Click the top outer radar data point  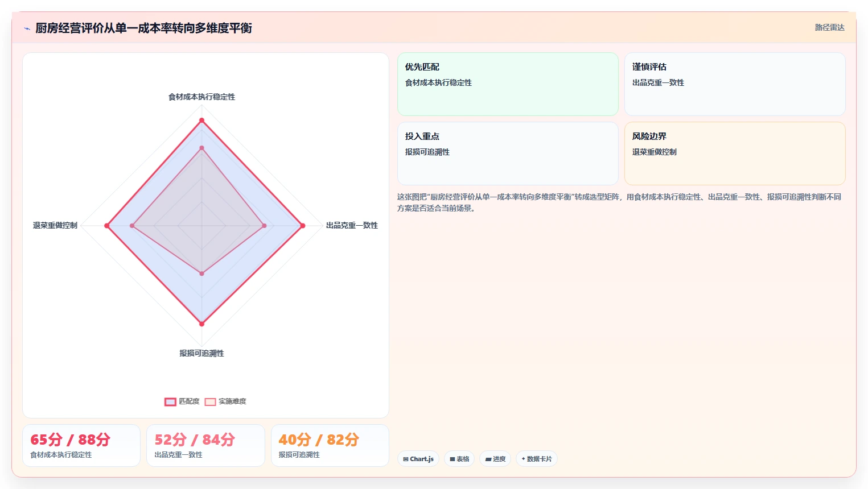pyautogui.click(x=201, y=121)
